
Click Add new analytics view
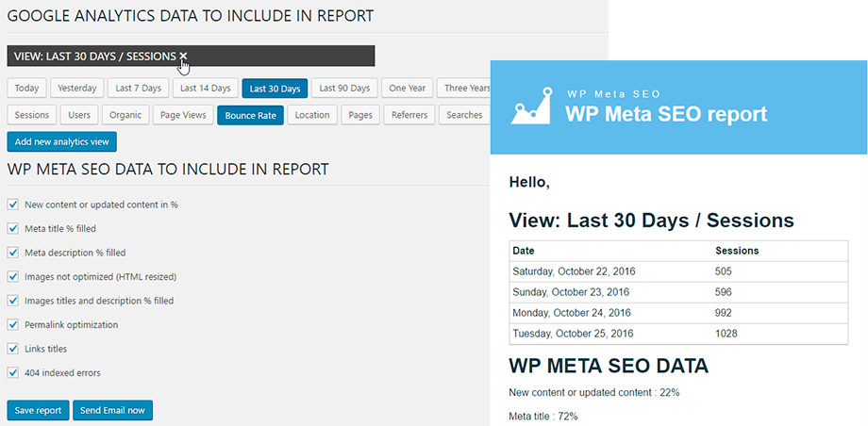point(61,142)
